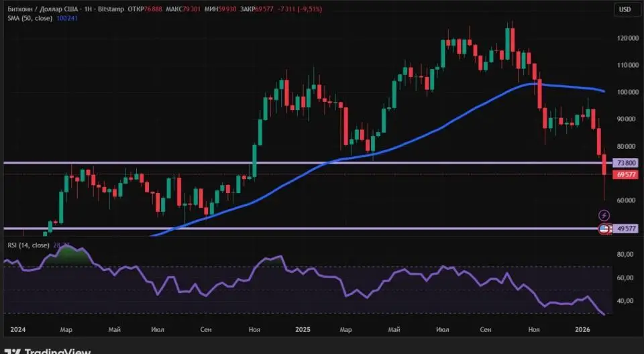Click the purple lightning bolt event icon
The image size is (644, 354).
pos(604,215)
